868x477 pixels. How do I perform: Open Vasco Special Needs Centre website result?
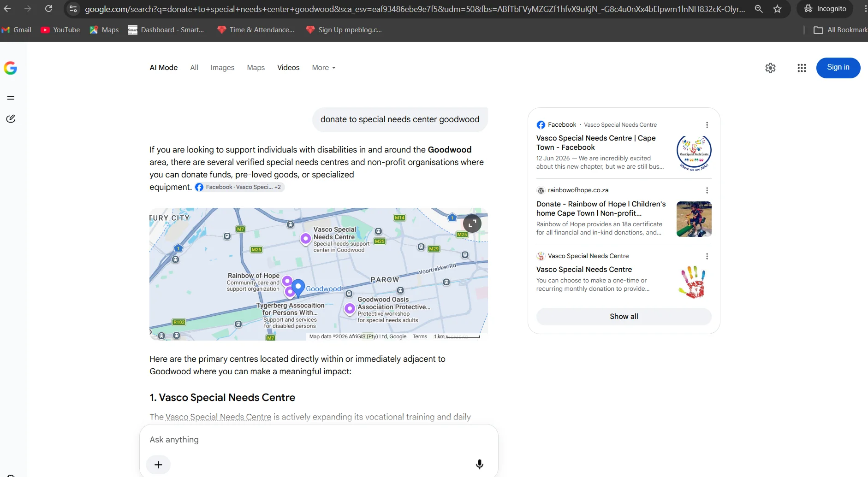click(x=584, y=269)
